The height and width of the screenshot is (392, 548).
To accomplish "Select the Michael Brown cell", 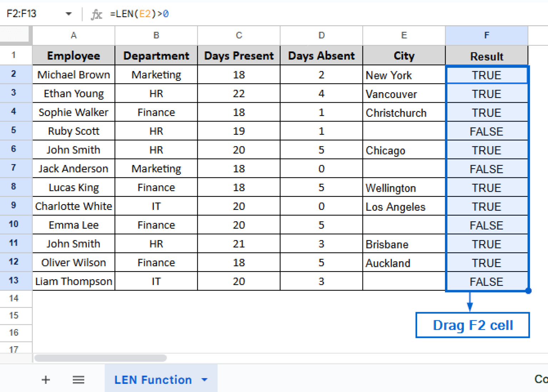I will click(73, 75).
